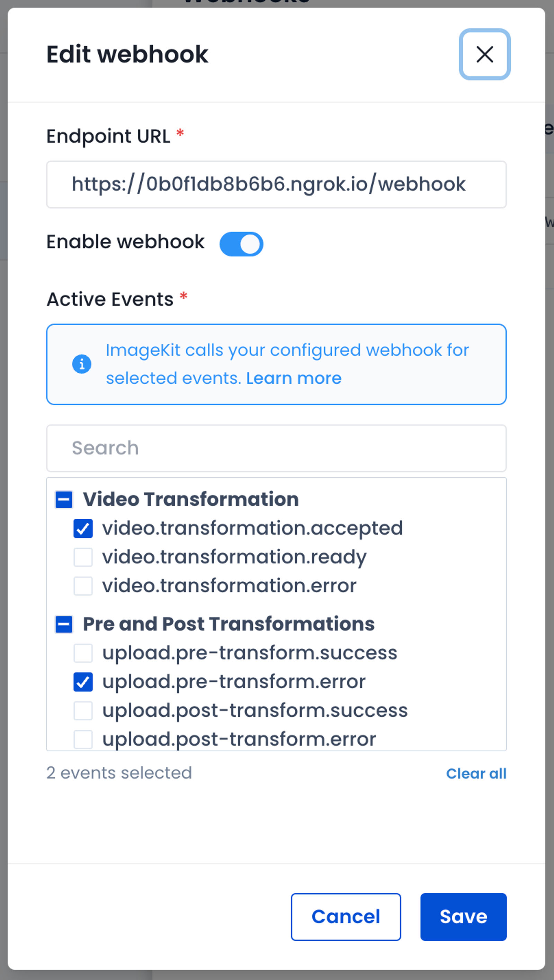The height and width of the screenshot is (980, 554).
Task: Click the info icon in the notice
Action: pos(81,364)
